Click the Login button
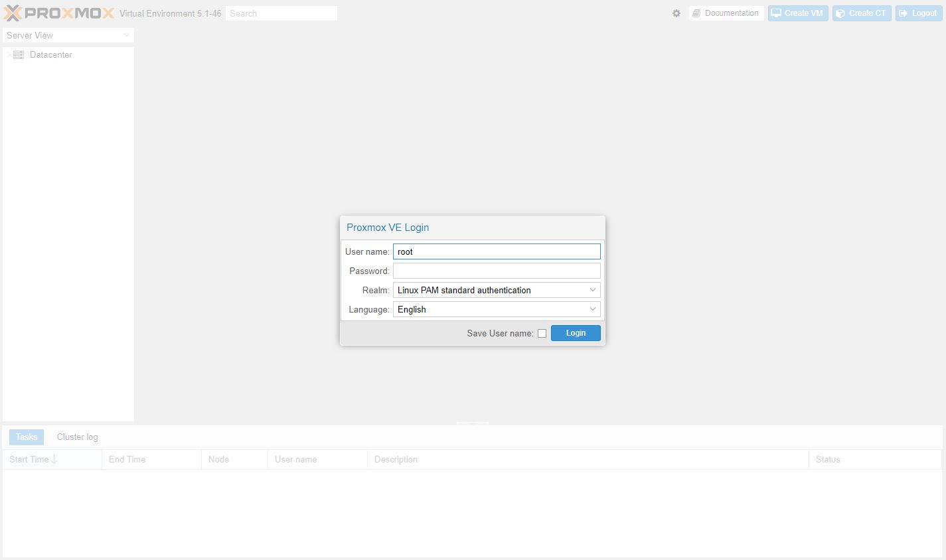946x560 pixels. click(x=576, y=333)
